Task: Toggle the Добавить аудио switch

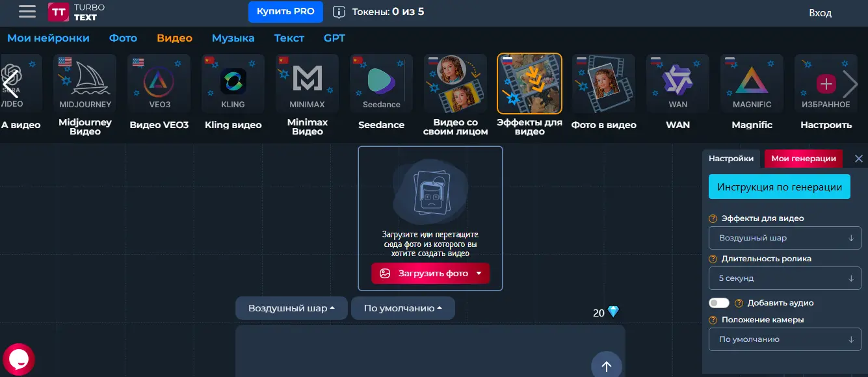Action: pyautogui.click(x=719, y=303)
